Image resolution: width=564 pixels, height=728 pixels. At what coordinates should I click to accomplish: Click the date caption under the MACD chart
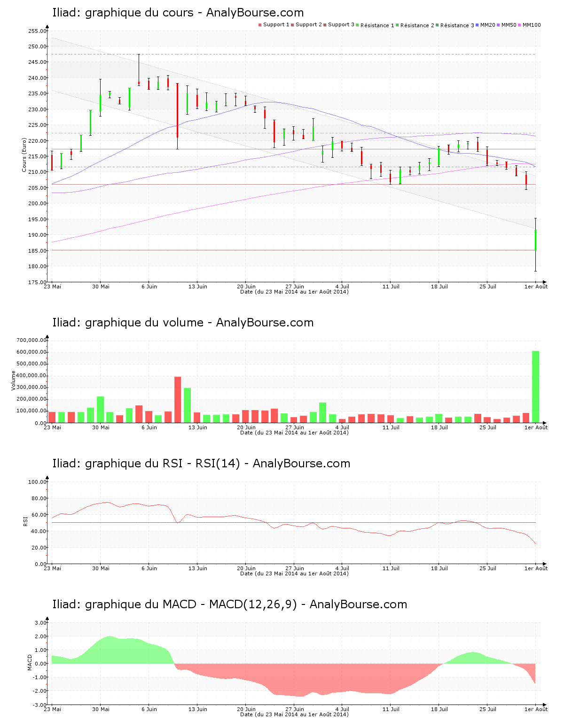click(294, 714)
